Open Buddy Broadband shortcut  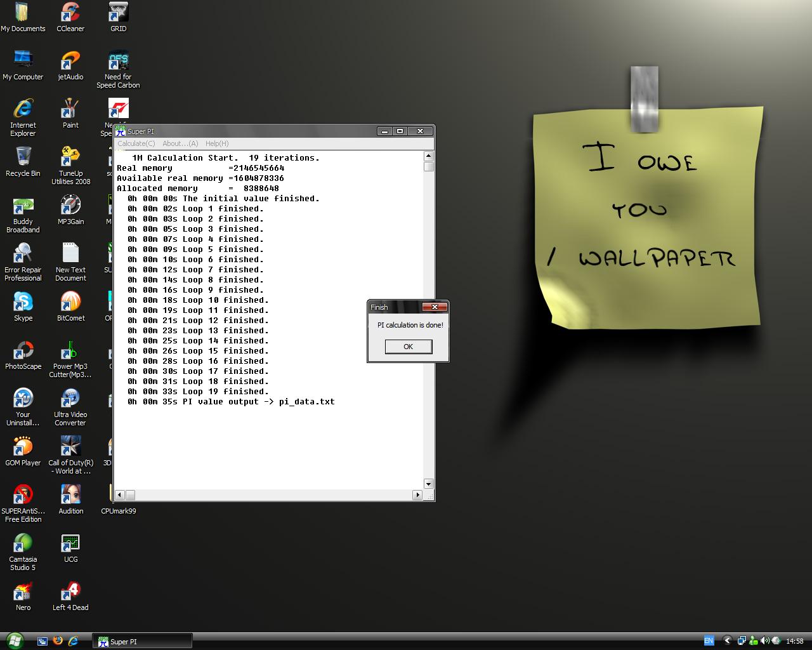23,215
